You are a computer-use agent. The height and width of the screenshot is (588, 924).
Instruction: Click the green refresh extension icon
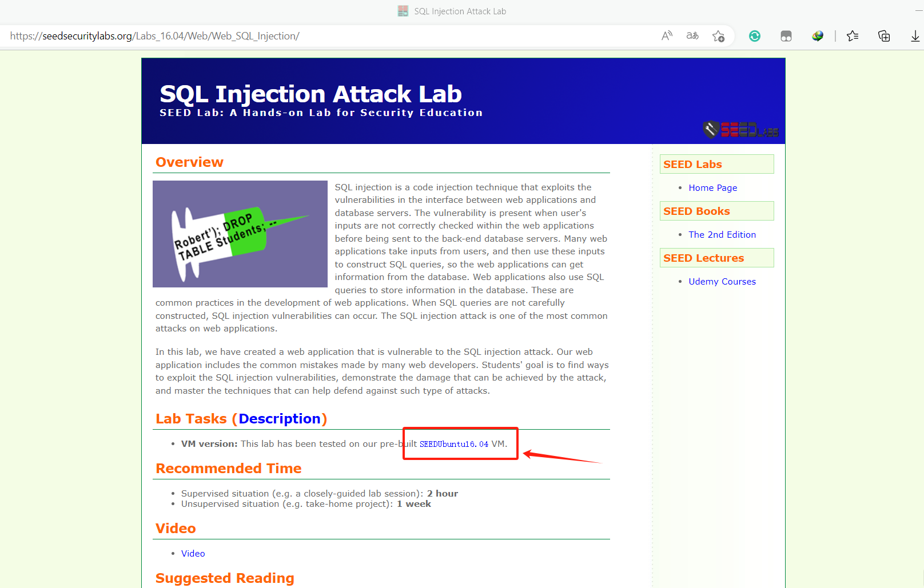pos(755,36)
